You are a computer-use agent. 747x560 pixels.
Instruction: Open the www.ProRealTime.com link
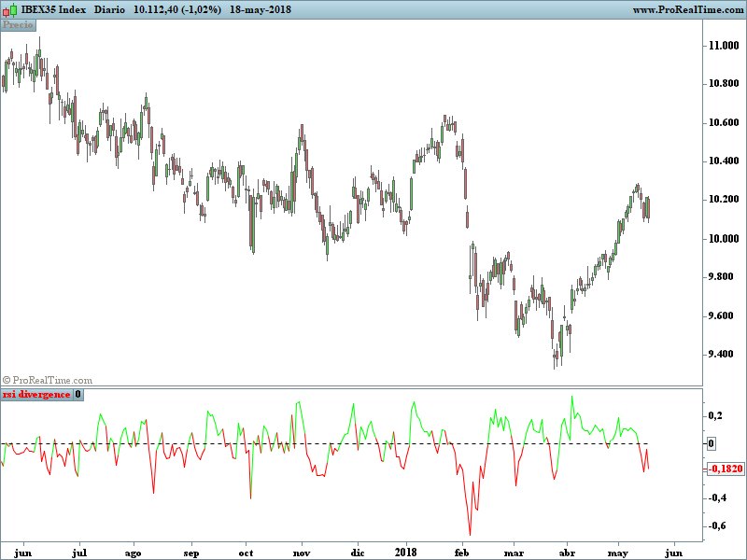pyautogui.click(x=687, y=9)
